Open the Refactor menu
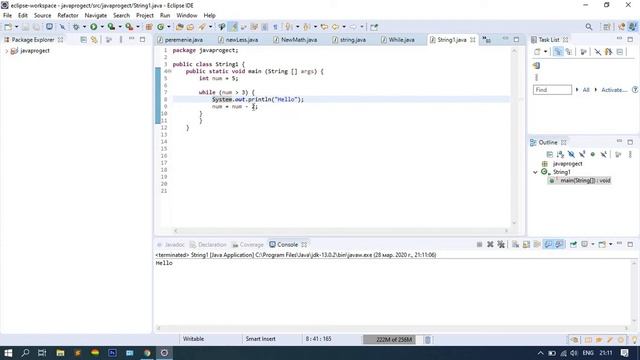This screenshot has width=640, height=360. pyautogui.click(x=68, y=16)
